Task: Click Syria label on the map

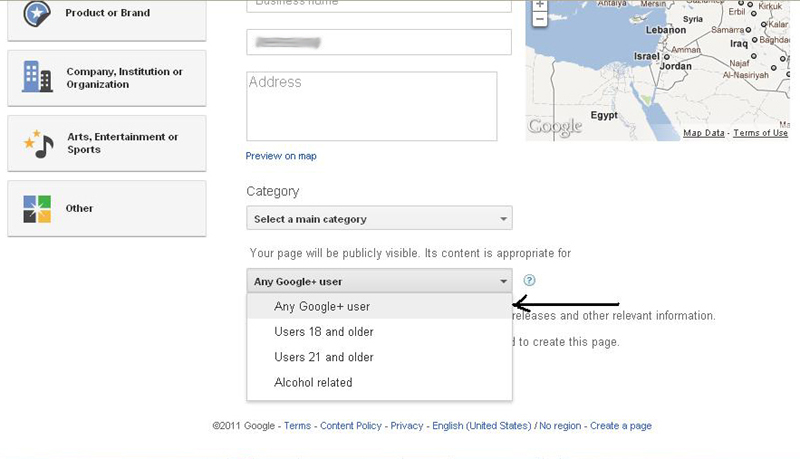Action: click(x=693, y=19)
